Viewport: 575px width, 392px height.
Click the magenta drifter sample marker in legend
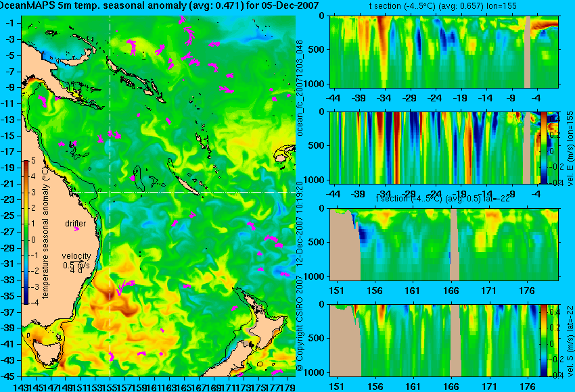(x=76, y=229)
